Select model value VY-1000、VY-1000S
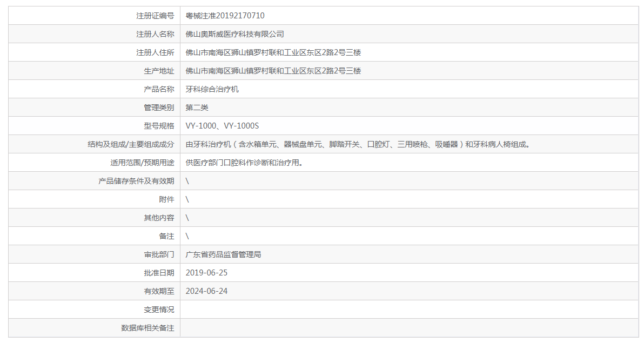 click(222, 126)
